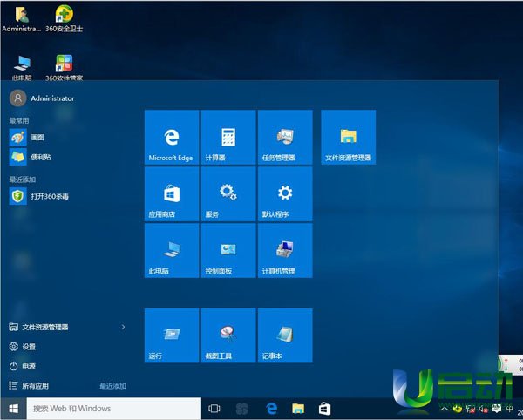The height and width of the screenshot is (420, 523).
Task: Show 所有应用 all apps list
Action: (x=29, y=386)
